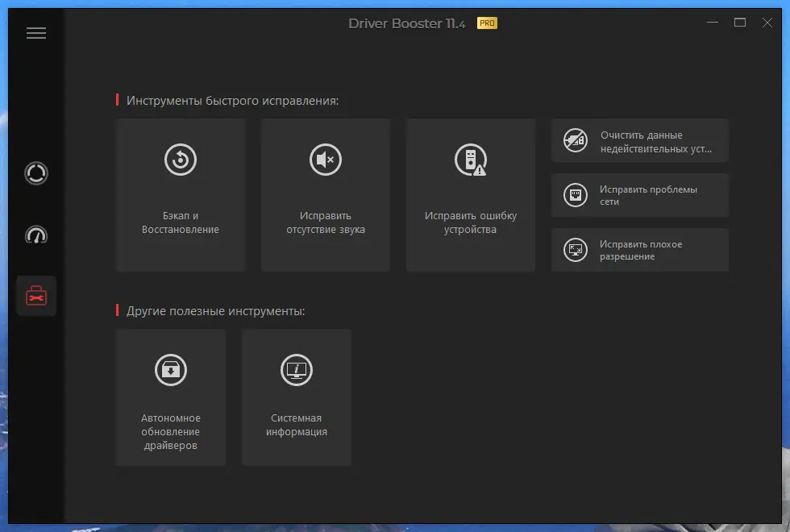
Task: Open the Fix Device Error tool
Action: [470, 193]
